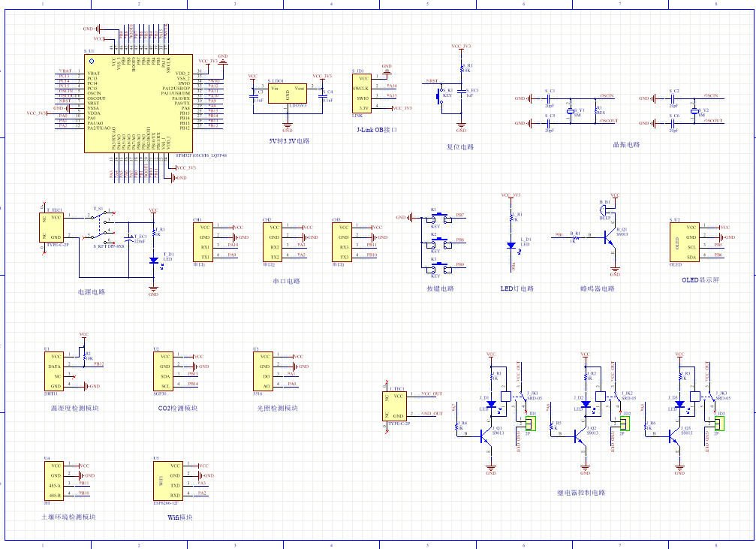Click the U4 soil sensor 485 module
The height and width of the screenshot is (549, 756).
(55, 481)
